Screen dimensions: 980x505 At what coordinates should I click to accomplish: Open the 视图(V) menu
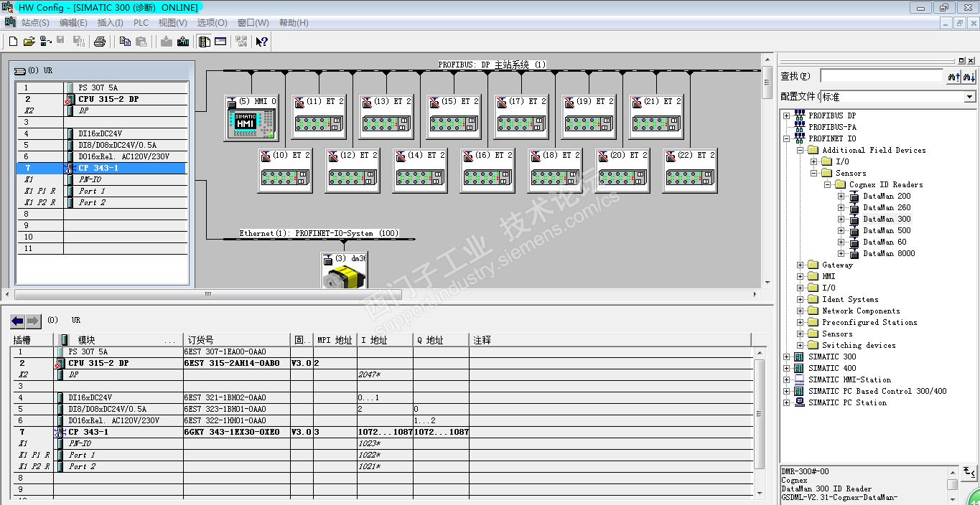172,23
